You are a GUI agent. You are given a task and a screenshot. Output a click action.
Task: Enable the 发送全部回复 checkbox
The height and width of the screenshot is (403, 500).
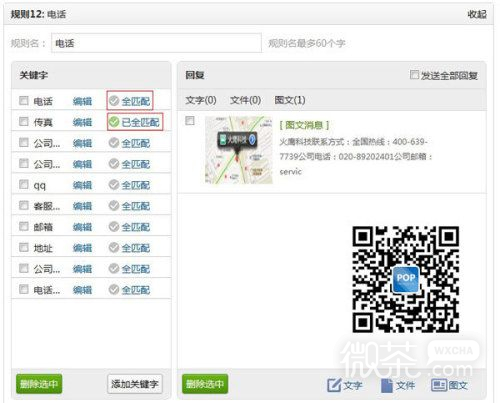[414, 75]
